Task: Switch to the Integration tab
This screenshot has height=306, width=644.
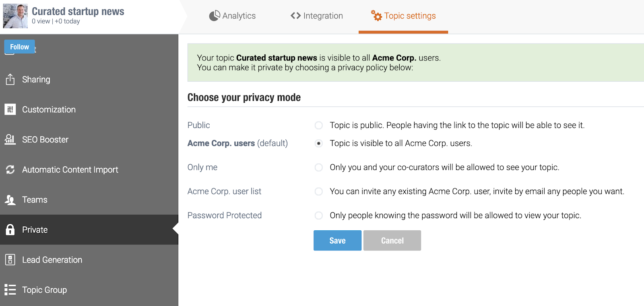Action: pos(317,16)
